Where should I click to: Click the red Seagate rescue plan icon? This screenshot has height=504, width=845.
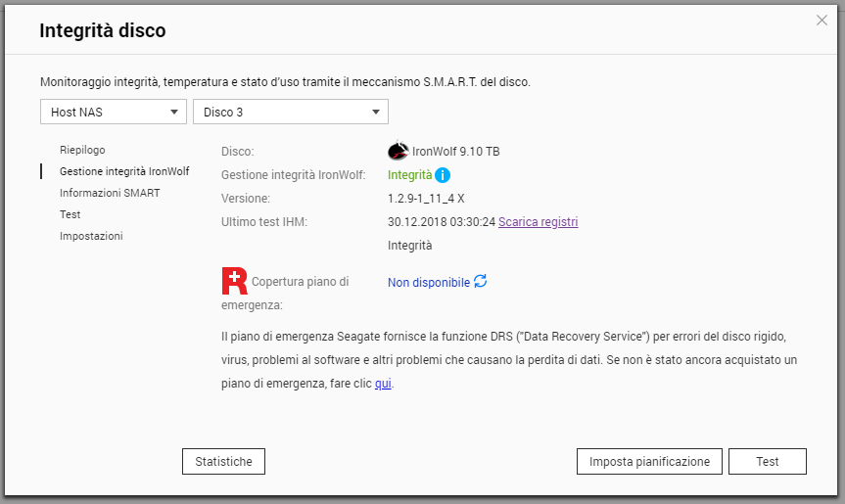(x=235, y=281)
